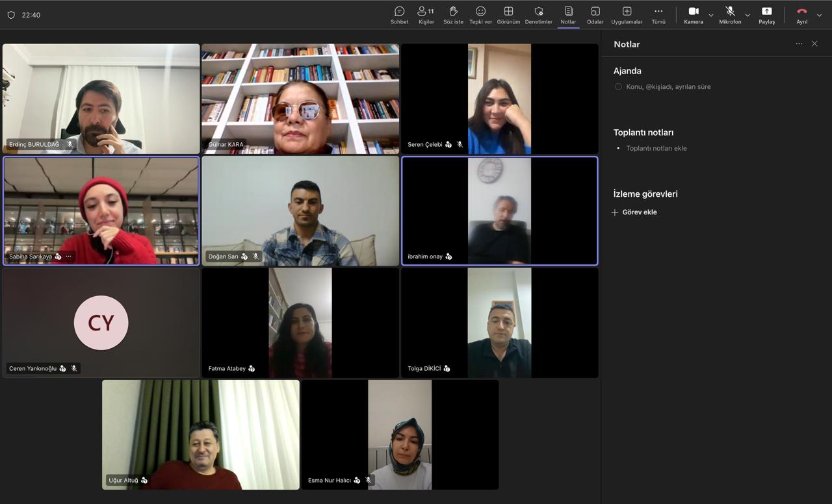This screenshot has width=832, height=504.
Task: Open the Tepki ver reactions menu
Action: [480, 15]
